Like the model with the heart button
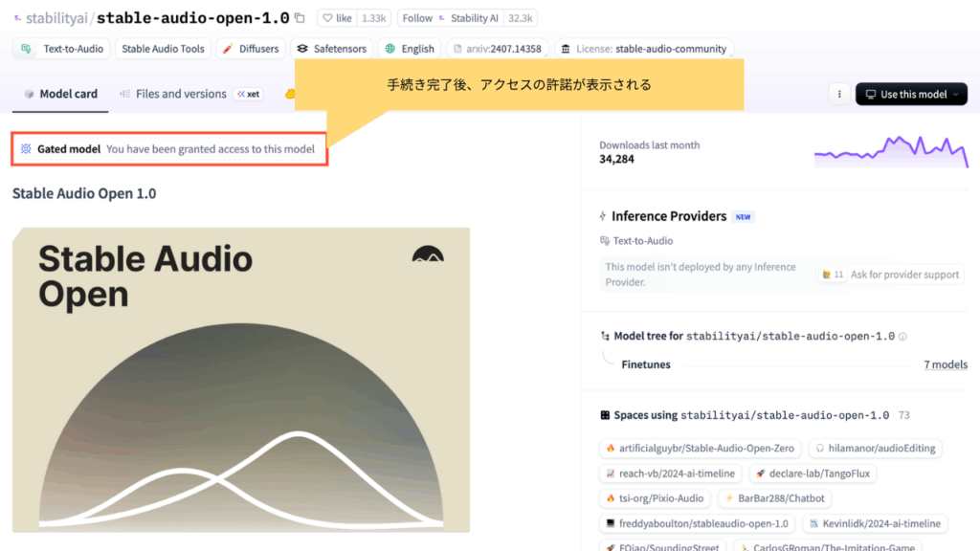The image size is (980, 551). point(338,18)
